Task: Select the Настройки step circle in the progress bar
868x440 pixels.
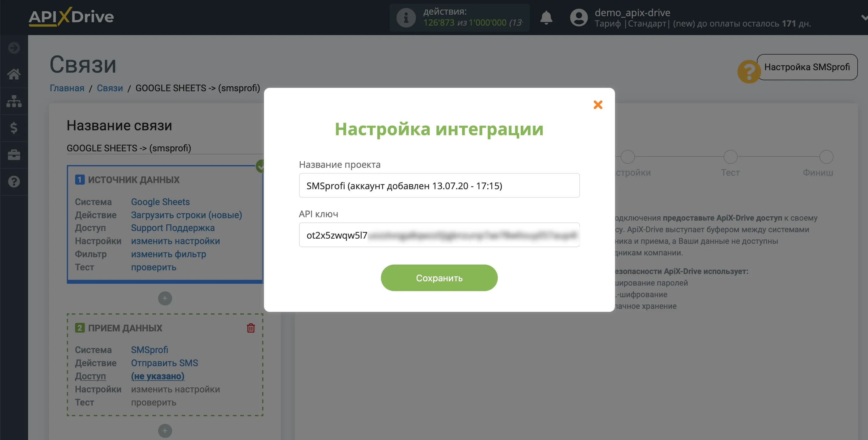Action: [628, 157]
